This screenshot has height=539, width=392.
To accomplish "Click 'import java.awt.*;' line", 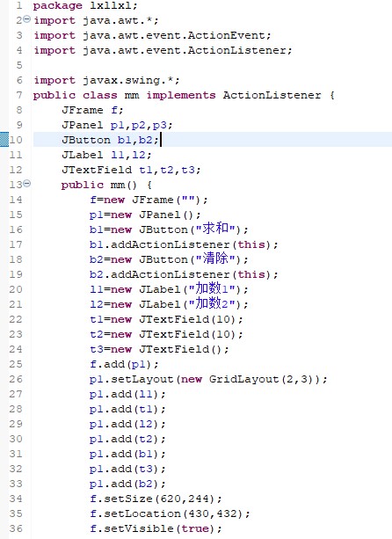I will (x=96, y=20).
